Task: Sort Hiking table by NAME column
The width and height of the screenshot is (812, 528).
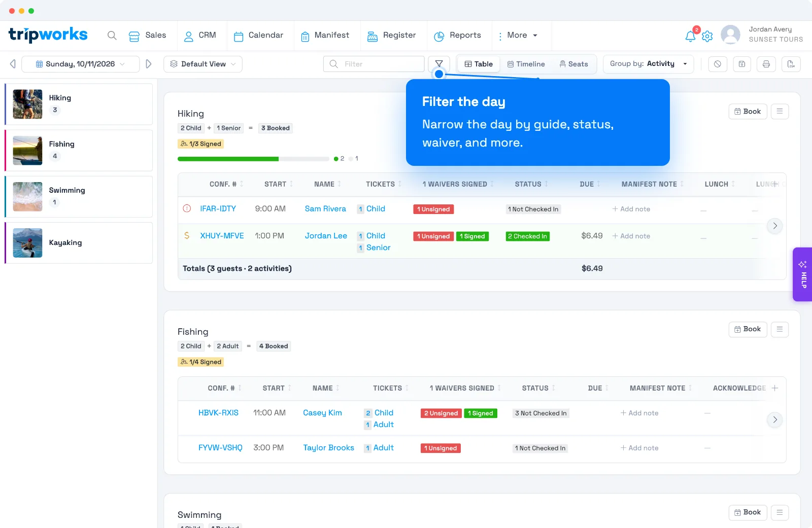Action: [327, 184]
